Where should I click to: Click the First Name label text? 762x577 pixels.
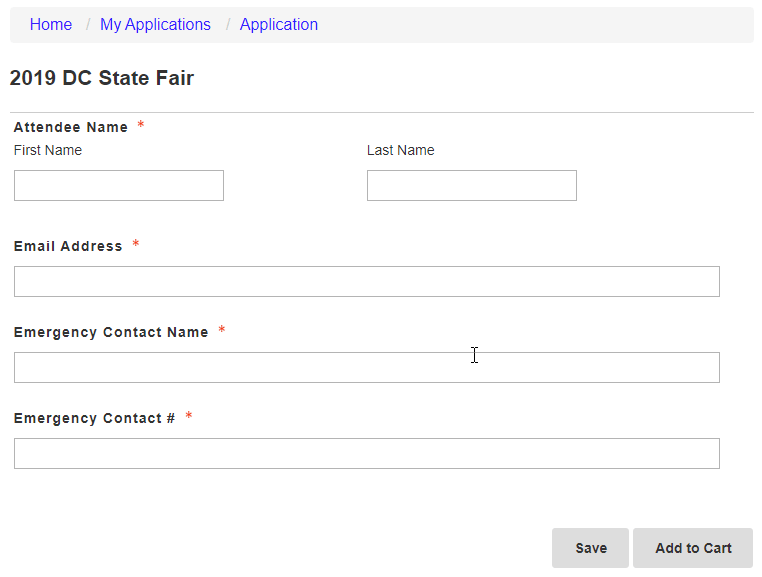pyautogui.click(x=48, y=150)
